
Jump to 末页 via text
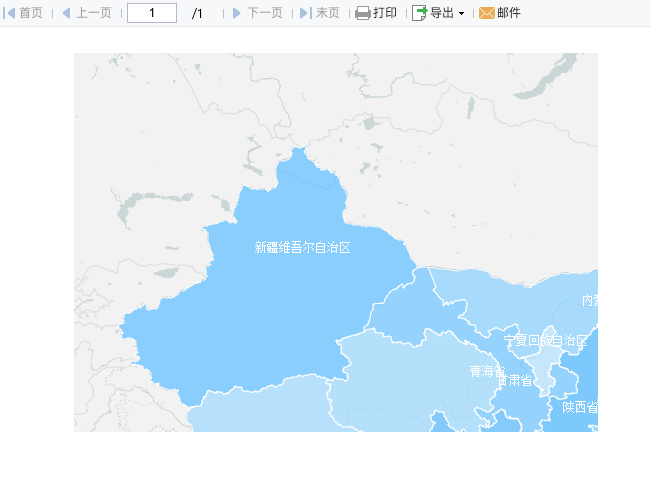[328, 13]
